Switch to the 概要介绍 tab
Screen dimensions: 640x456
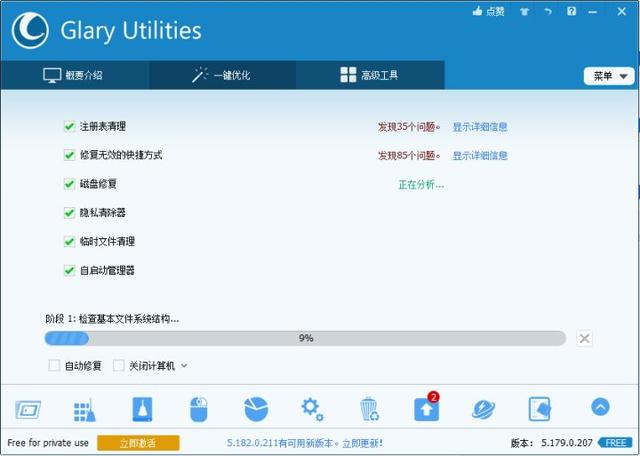pos(74,75)
